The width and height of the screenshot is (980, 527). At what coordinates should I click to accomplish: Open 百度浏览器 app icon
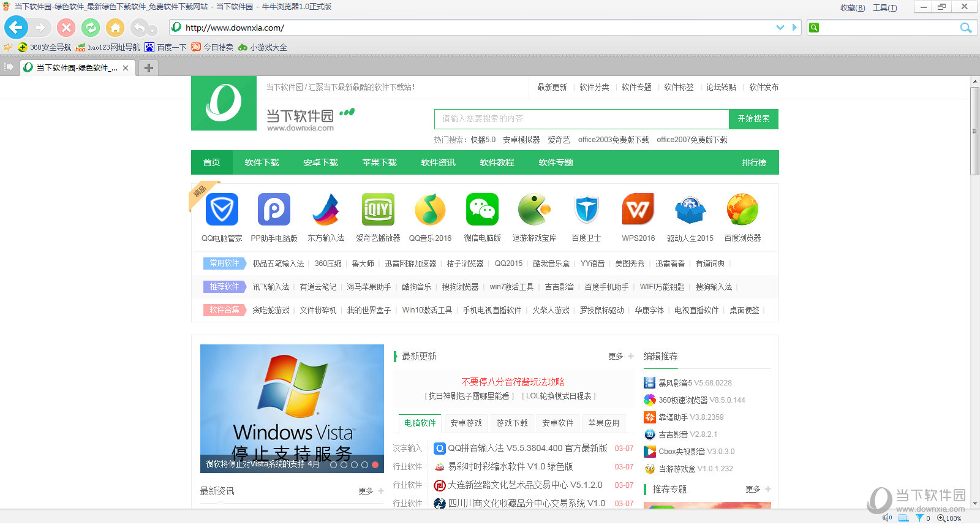[742, 210]
